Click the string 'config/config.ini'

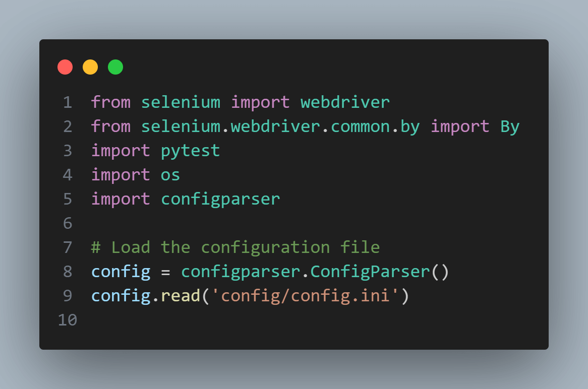305,296
